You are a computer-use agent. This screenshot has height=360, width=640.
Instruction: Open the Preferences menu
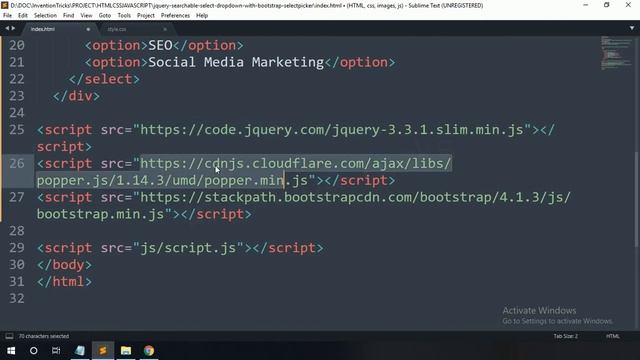tap(175, 16)
